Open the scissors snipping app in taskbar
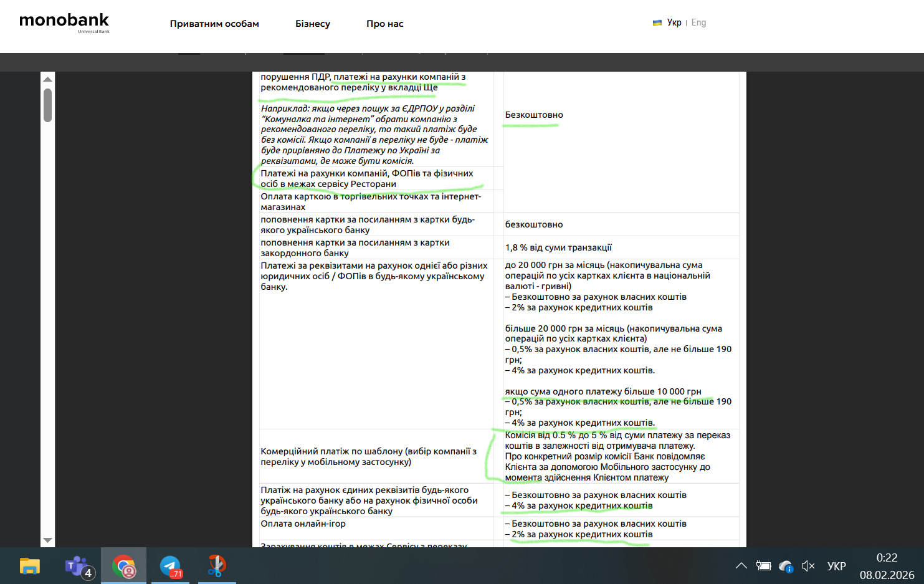 coord(217,566)
